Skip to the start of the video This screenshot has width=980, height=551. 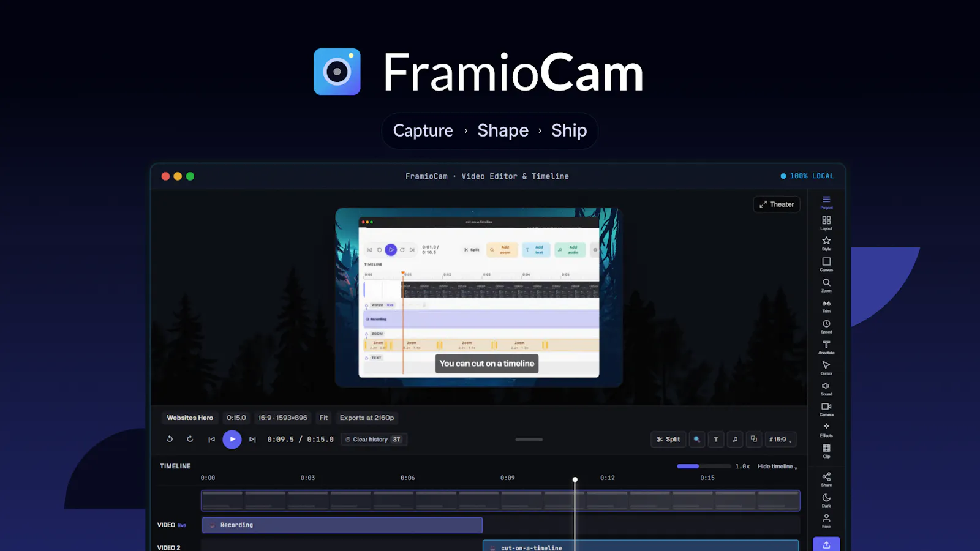click(211, 440)
